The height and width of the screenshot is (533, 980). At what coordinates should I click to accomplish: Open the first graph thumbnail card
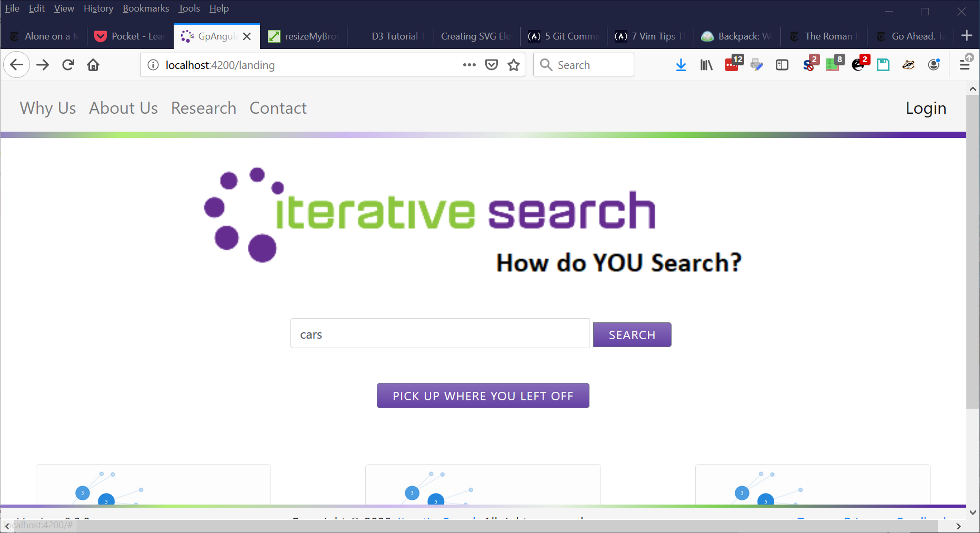(x=153, y=485)
